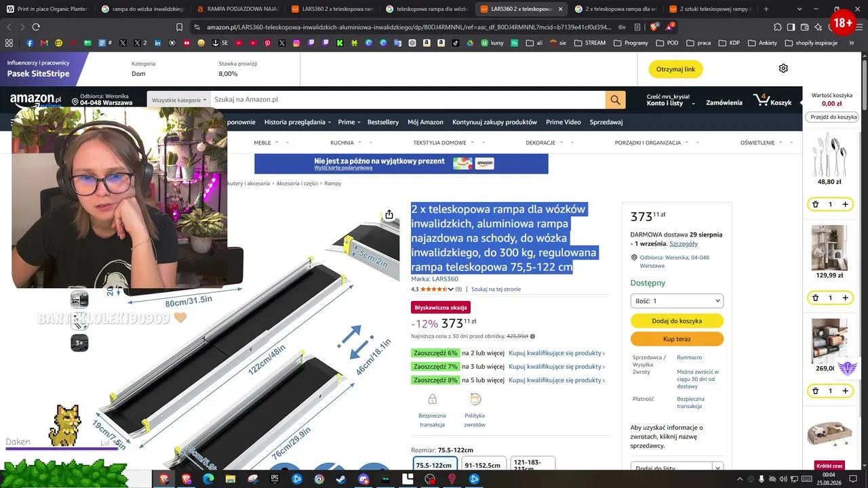Reload the page with the browser refresh icon
The image size is (868, 488).
coord(36,27)
